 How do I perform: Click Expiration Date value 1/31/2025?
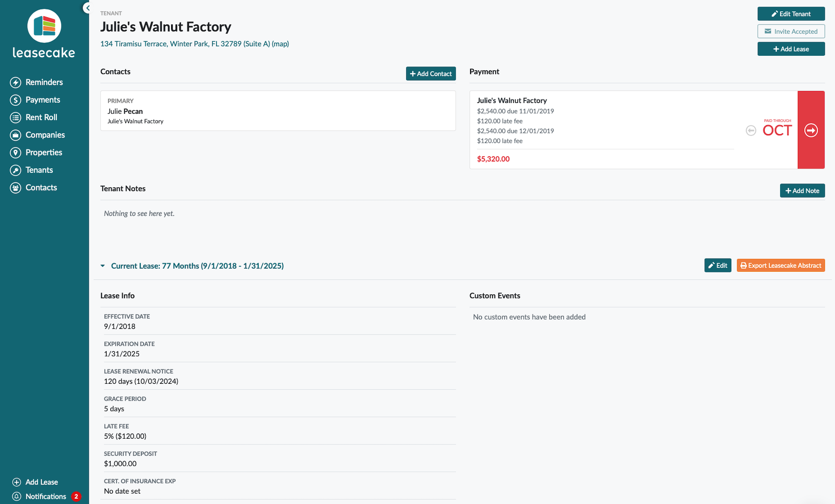point(122,354)
